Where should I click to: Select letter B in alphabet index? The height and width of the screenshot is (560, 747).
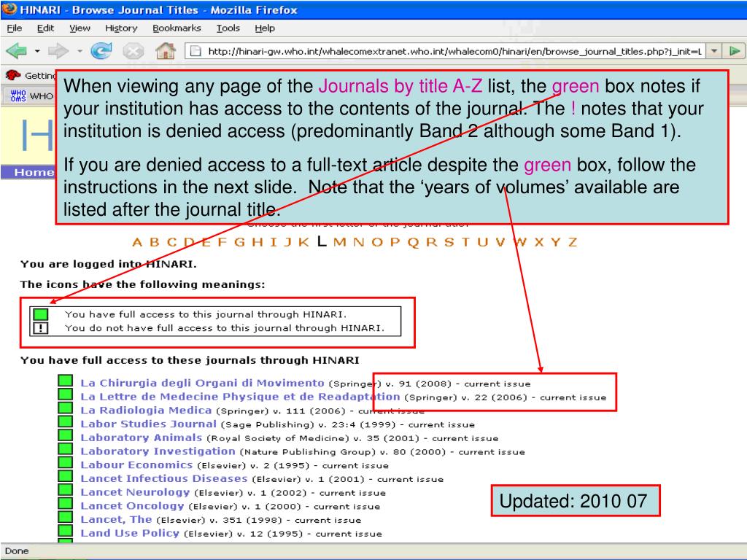[155, 242]
